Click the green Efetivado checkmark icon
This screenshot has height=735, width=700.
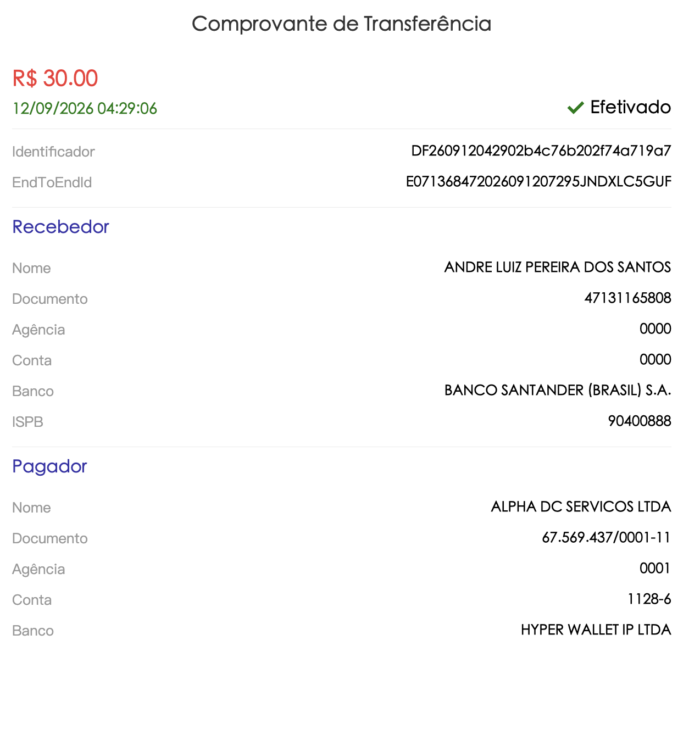click(575, 108)
